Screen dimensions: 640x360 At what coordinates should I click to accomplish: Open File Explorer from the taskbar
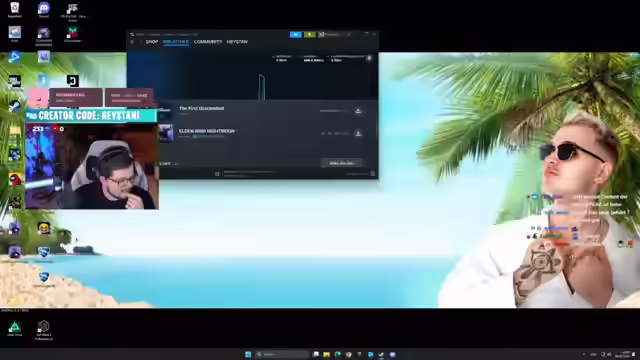(327, 354)
